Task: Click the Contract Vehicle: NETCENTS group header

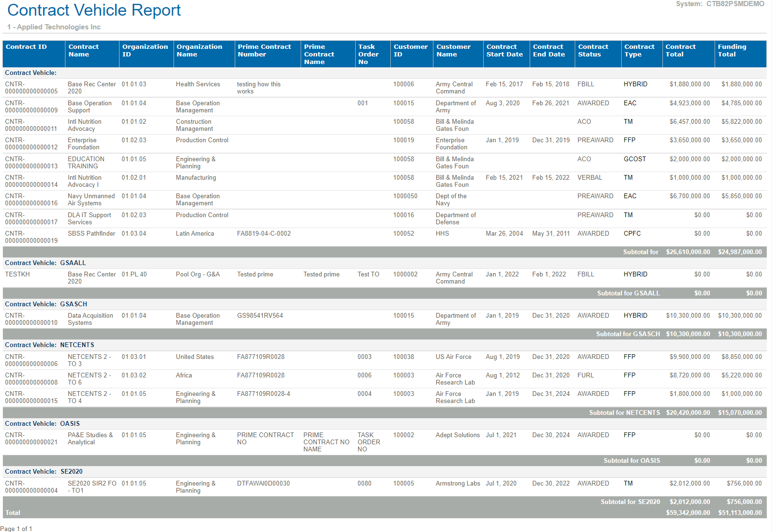Action: [49, 345]
